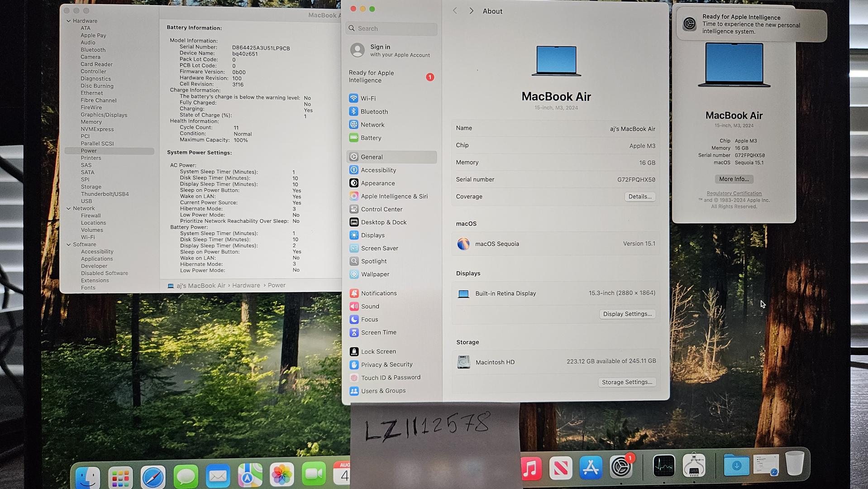Click the settings Search field
The image size is (868, 489).
(x=391, y=28)
